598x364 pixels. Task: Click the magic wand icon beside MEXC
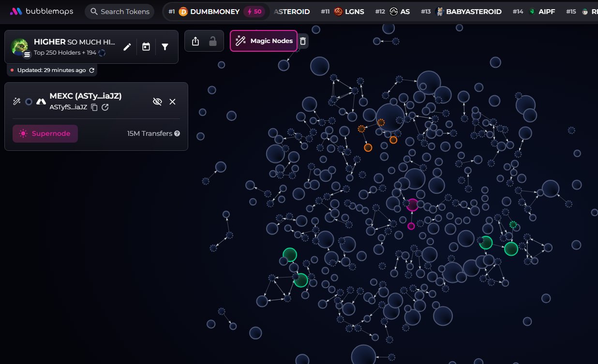[x=16, y=102]
